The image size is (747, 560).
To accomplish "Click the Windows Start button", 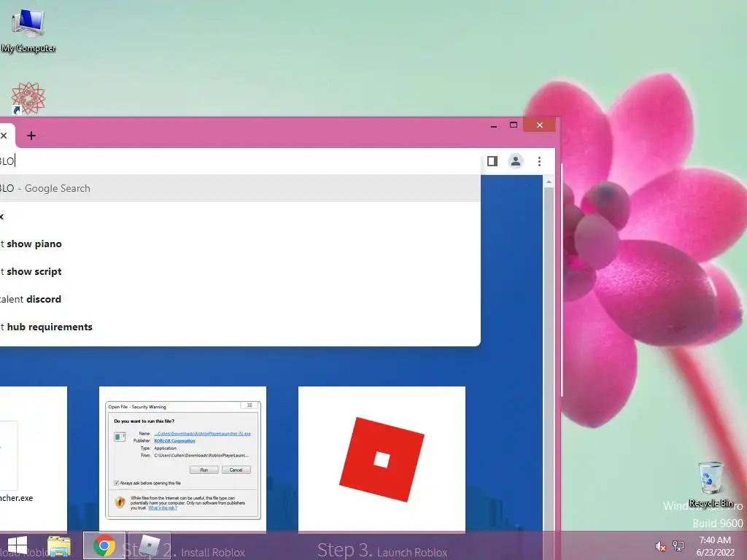I will (x=18, y=545).
